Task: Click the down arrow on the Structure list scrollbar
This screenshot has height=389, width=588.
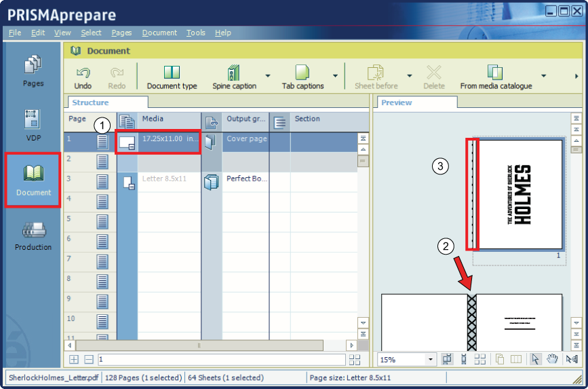Action: 363,322
